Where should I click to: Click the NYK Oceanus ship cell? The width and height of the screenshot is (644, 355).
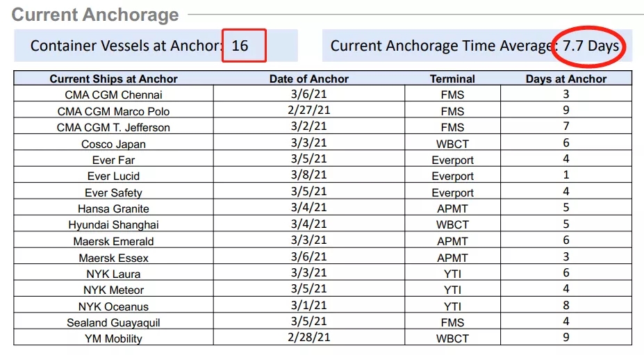113,306
